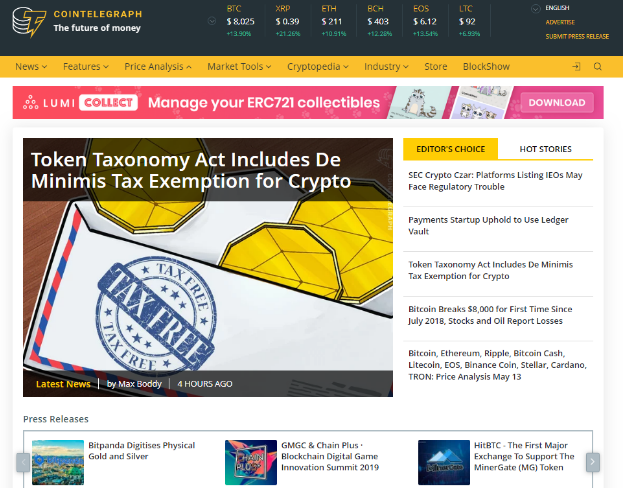The image size is (625, 488).
Task: Expand the Price Analysis dropdown
Action: 158,67
